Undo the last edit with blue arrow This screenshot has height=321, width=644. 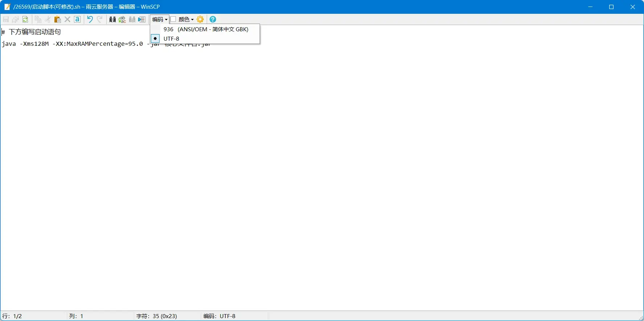pos(90,19)
